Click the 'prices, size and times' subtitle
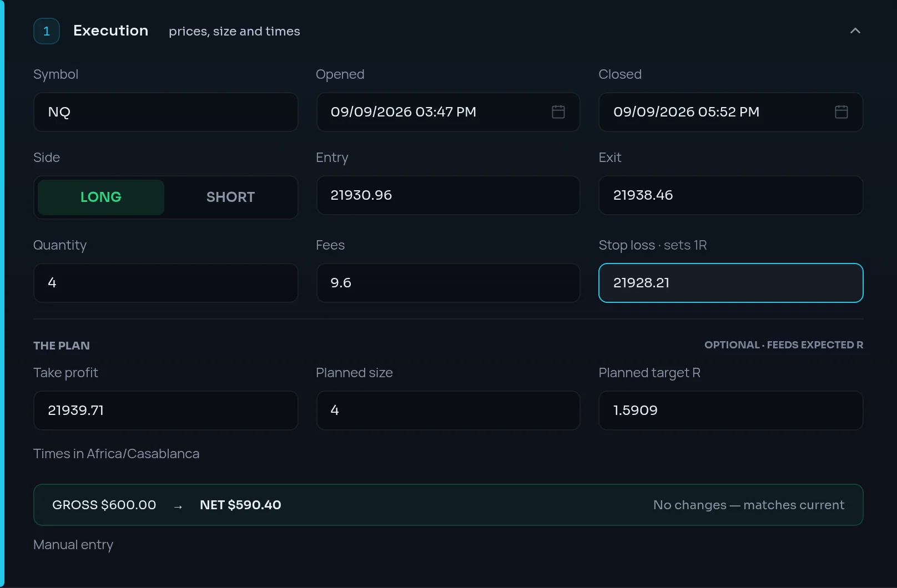Viewport: 897px width, 588px height. click(234, 32)
